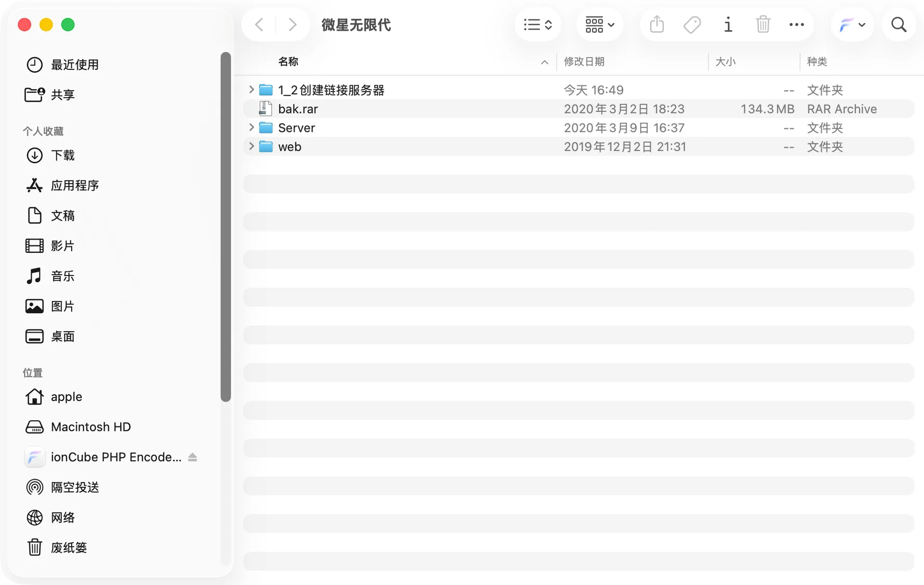Open Get Info with the i icon
The image size is (924, 585).
[728, 25]
